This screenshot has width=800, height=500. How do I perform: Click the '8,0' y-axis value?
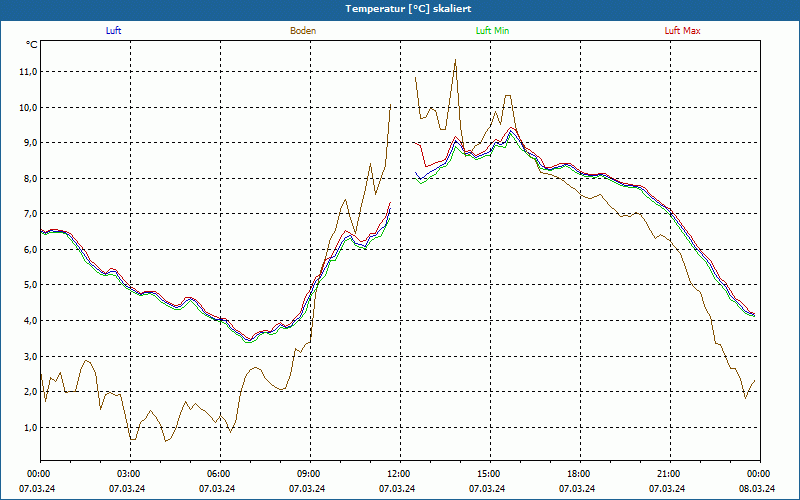tap(30, 179)
